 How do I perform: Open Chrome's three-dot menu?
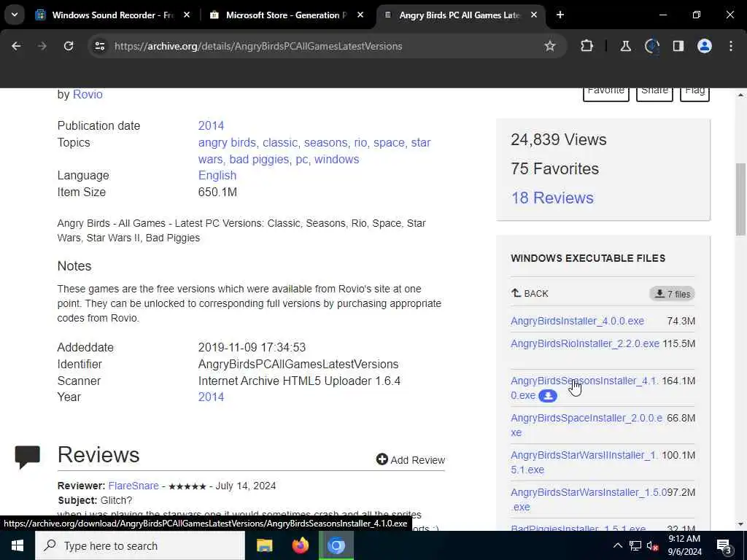pyautogui.click(x=731, y=46)
